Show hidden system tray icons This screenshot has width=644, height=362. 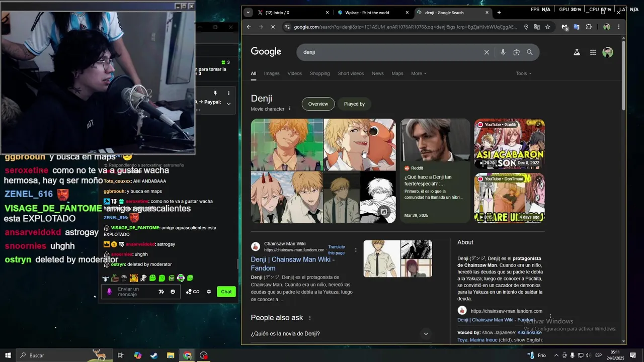click(x=556, y=355)
